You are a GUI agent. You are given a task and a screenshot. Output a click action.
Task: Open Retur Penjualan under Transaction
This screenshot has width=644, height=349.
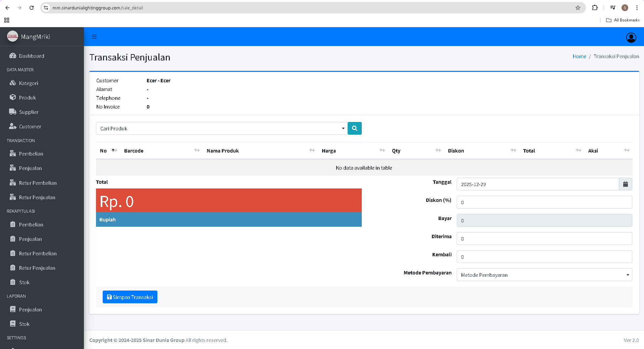pyautogui.click(x=42, y=197)
